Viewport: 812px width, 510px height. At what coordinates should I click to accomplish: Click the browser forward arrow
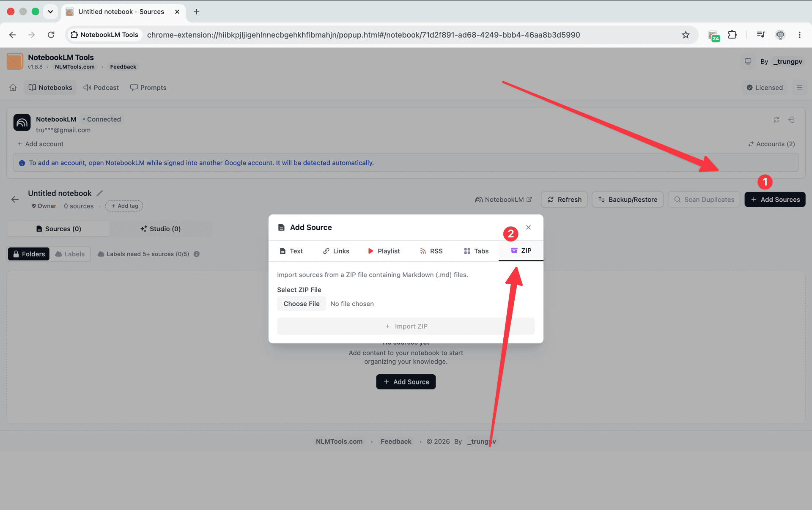(x=31, y=35)
